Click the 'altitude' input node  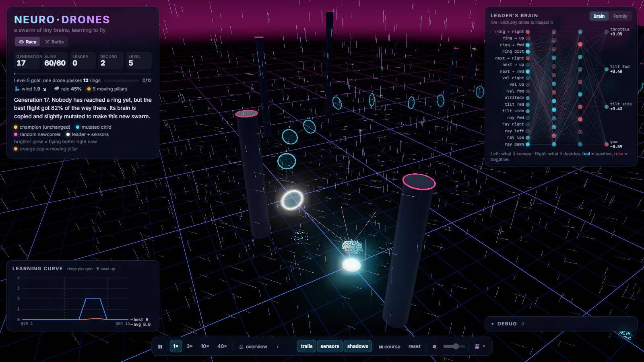tap(528, 98)
